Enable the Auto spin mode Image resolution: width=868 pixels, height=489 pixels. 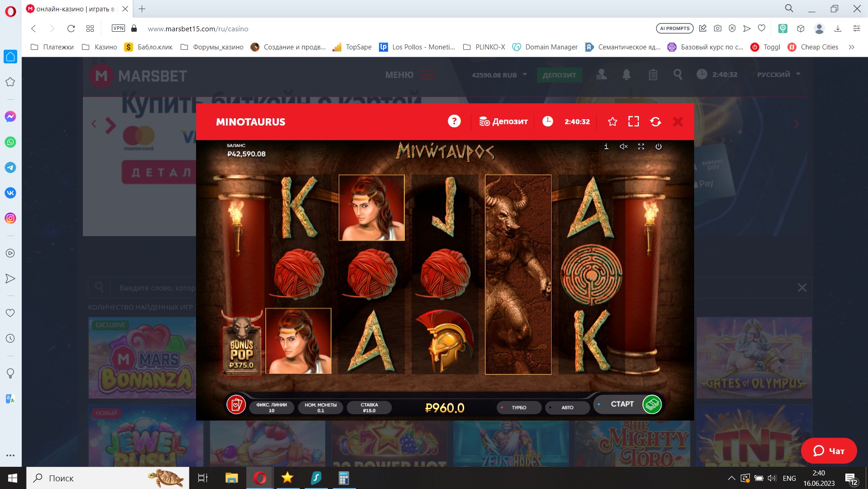[x=567, y=407]
